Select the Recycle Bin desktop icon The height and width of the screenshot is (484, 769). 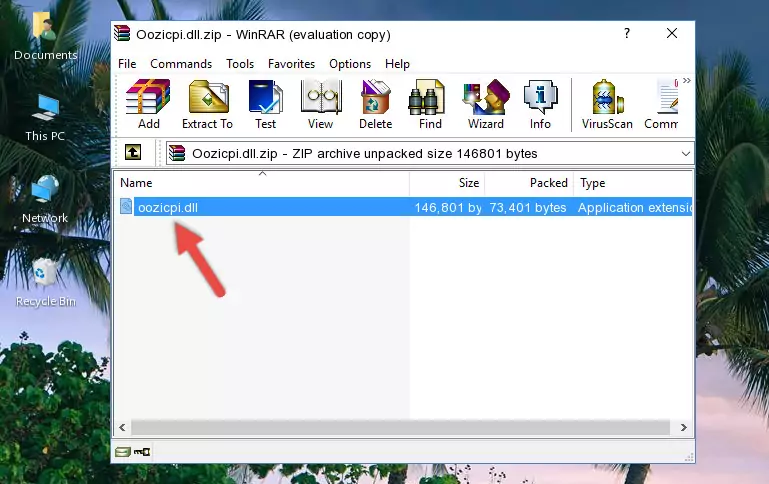(46, 282)
